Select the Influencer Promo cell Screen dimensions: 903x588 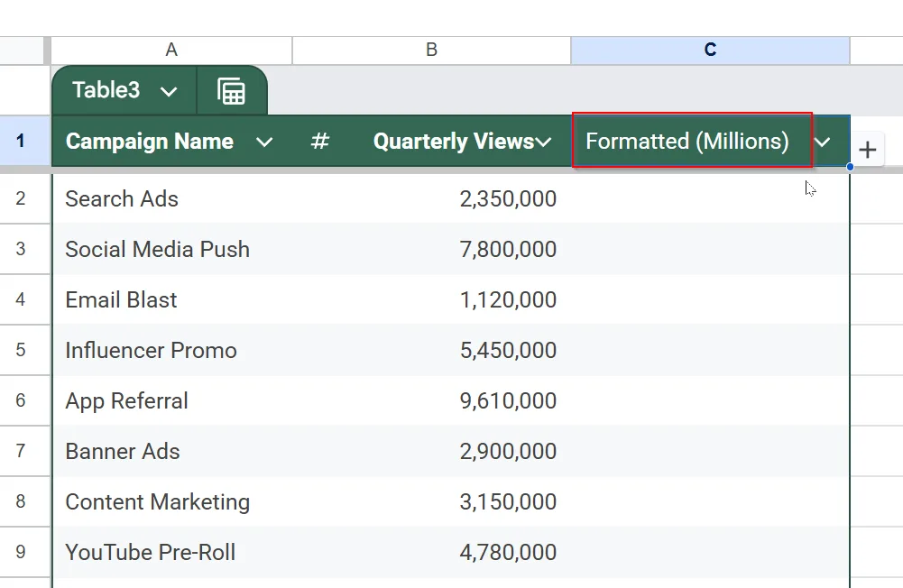[173, 350]
